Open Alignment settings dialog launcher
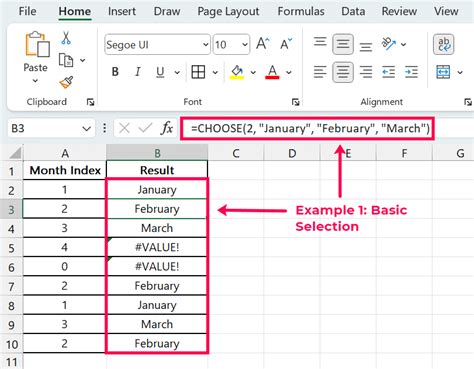The height and width of the screenshot is (369, 474). click(x=468, y=102)
